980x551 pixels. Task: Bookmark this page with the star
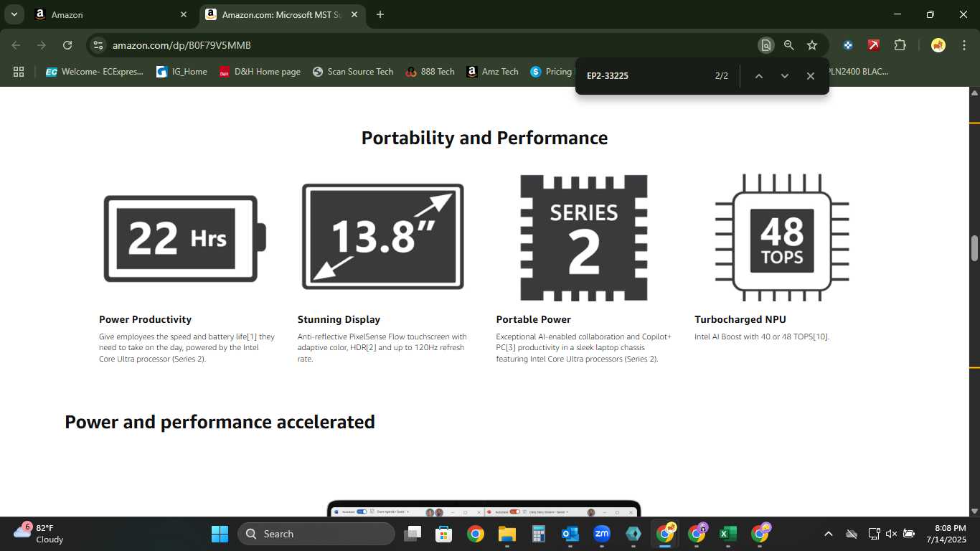(812, 45)
